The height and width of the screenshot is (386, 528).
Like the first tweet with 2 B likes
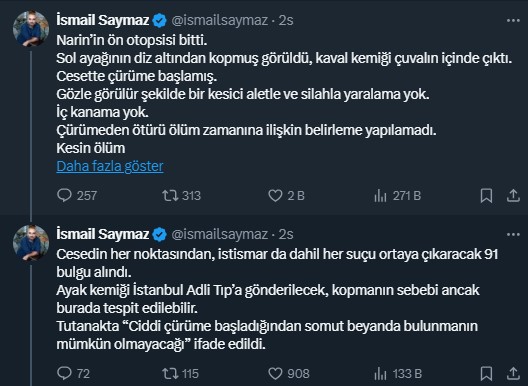(286, 195)
